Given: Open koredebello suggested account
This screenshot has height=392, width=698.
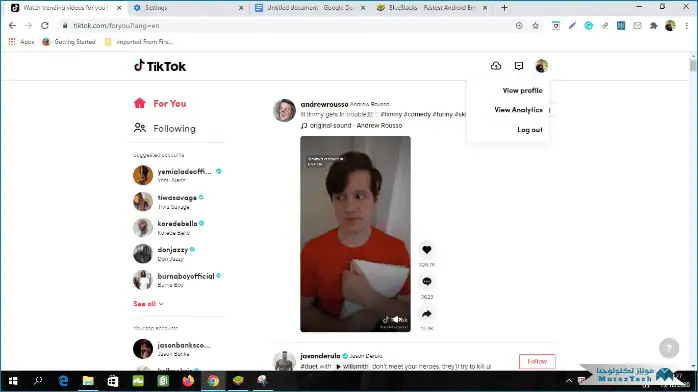Looking at the screenshot, I should pyautogui.click(x=169, y=227).
